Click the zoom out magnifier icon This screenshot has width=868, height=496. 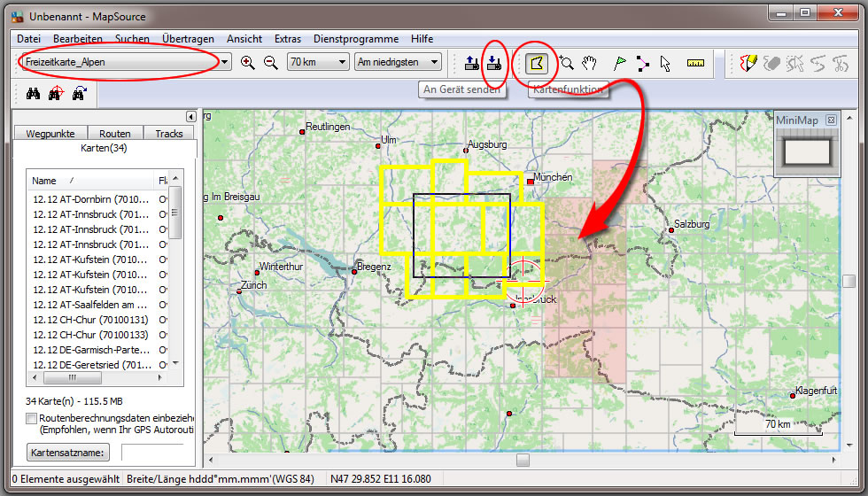point(270,63)
